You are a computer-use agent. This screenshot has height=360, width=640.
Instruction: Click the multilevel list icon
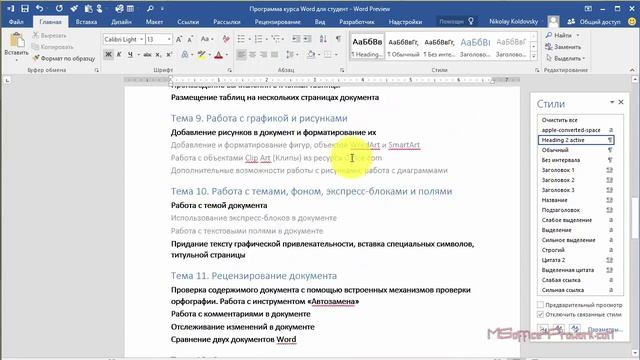coord(276,39)
